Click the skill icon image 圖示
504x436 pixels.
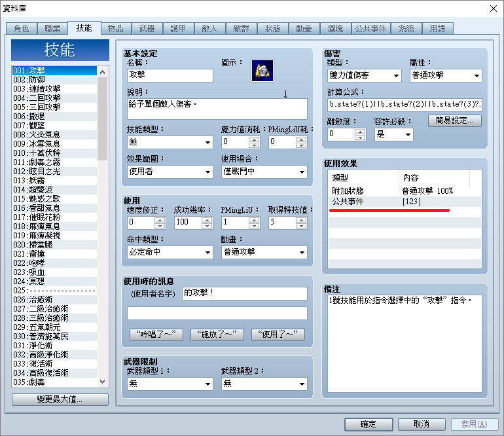click(262, 71)
